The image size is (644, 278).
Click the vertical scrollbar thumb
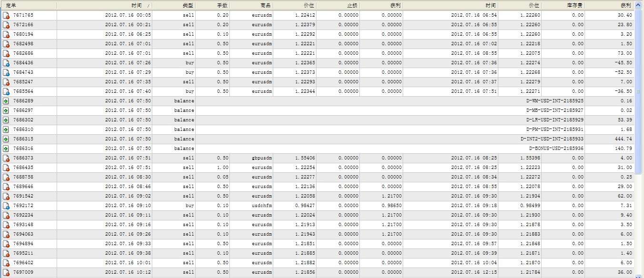point(639,91)
